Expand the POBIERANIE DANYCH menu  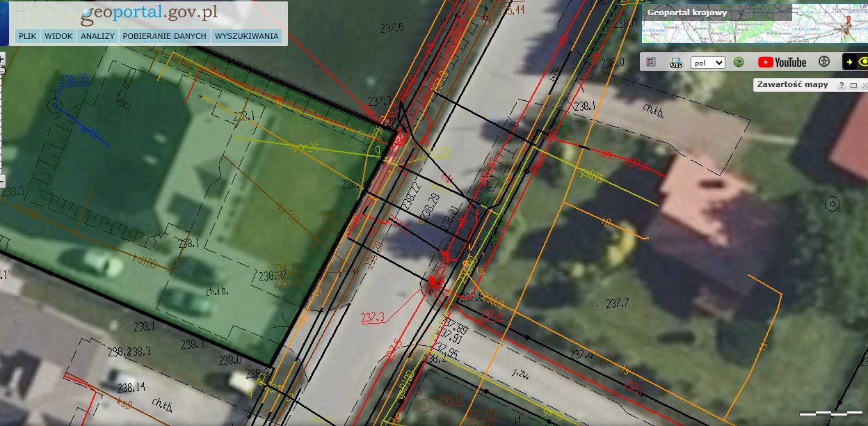(164, 36)
